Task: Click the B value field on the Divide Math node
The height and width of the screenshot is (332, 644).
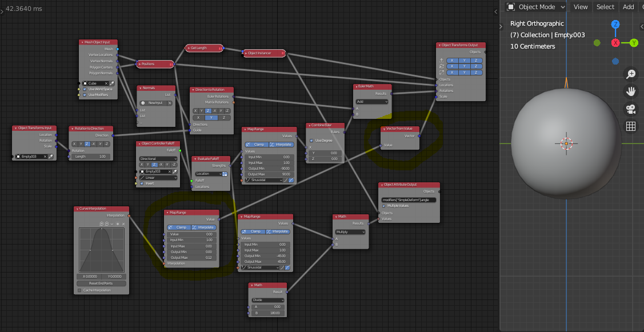Action: coord(268,313)
